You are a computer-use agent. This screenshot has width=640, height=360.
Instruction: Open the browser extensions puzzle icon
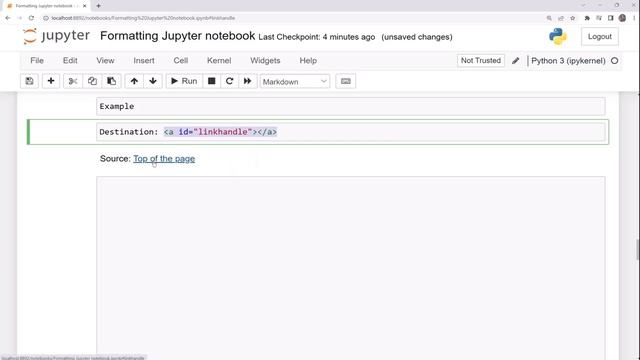click(587, 18)
